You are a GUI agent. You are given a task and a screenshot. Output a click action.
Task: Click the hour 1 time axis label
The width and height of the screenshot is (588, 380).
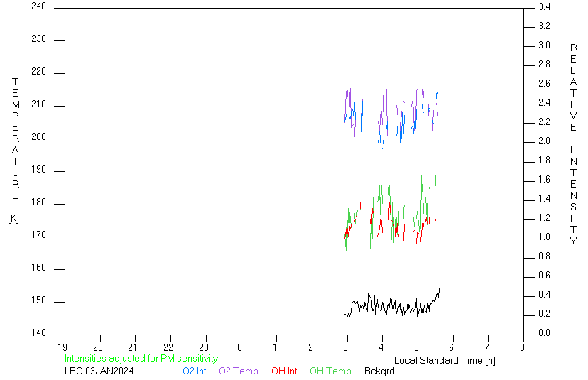(x=275, y=347)
